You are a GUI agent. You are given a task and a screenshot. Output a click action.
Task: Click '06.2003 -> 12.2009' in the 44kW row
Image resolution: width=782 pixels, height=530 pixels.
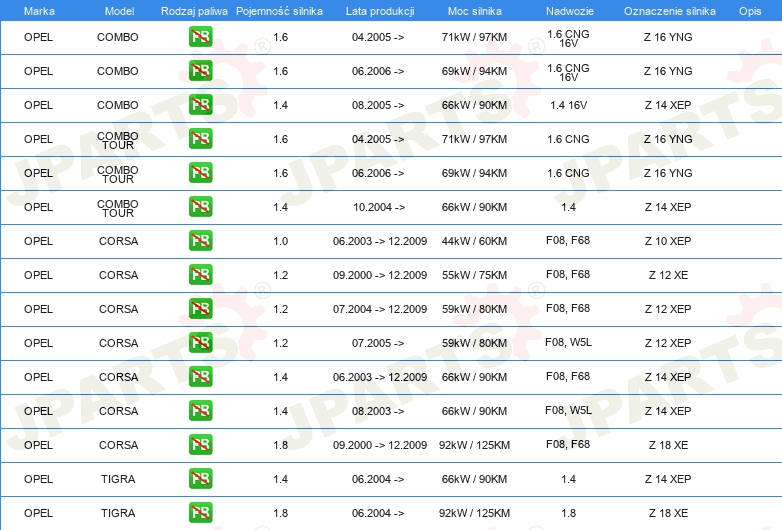tap(380, 241)
